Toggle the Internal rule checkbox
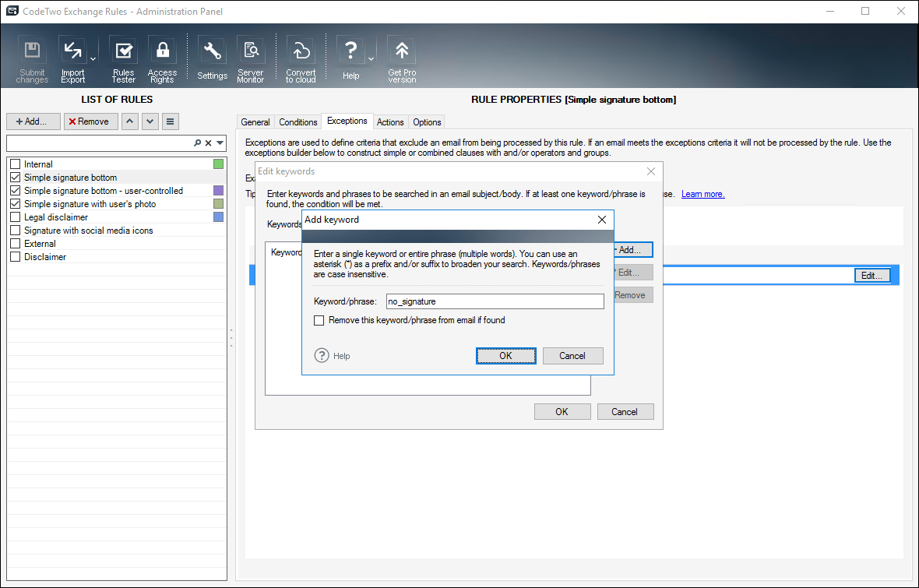 point(16,164)
